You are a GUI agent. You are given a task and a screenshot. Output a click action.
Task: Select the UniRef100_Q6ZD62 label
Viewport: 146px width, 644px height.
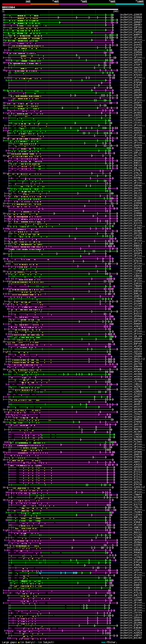click(131, 387)
